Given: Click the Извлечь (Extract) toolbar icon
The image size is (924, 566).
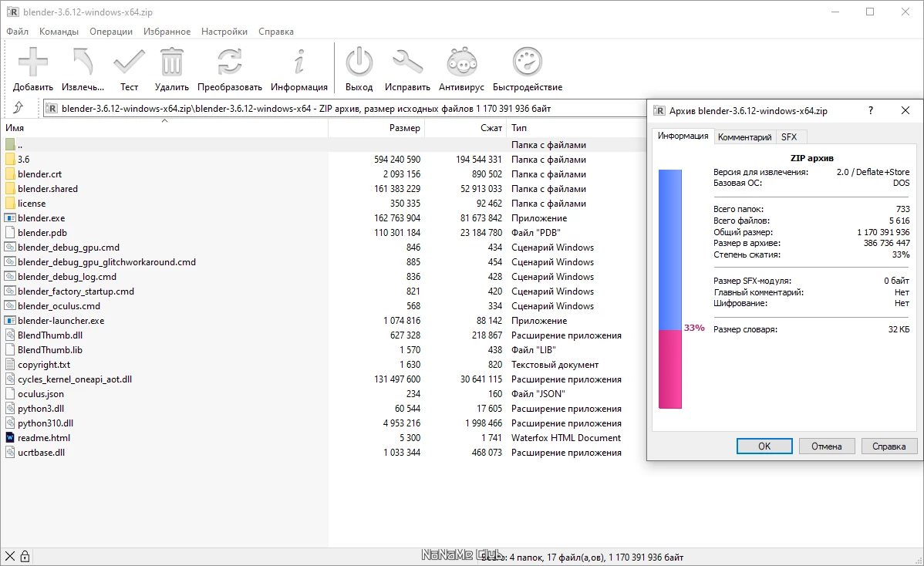Looking at the screenshot, I should 83,62.
